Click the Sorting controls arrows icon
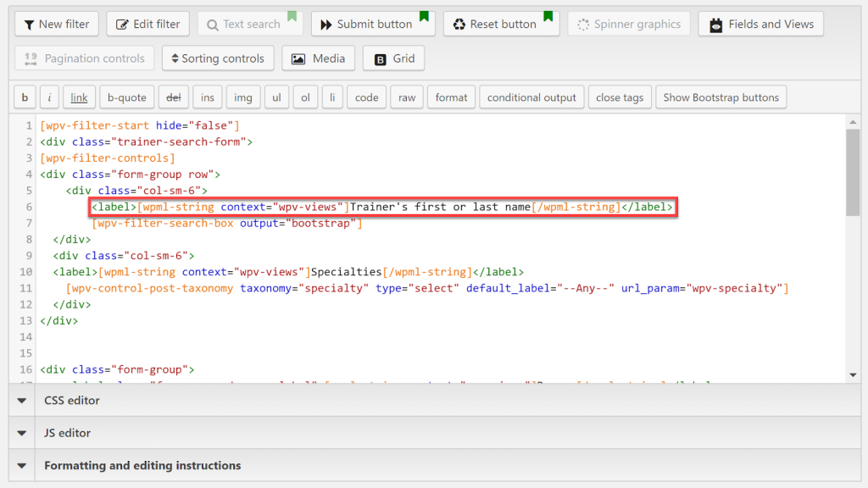Viewport: 868px width, 488px height. pyautogui.click(x=175, y=58)
